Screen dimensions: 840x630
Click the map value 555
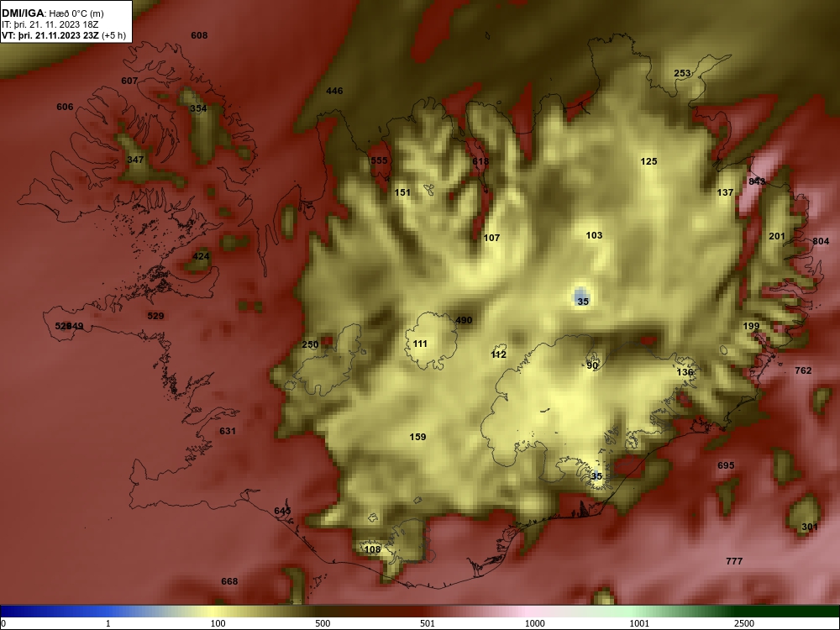[x=379, y=160]
